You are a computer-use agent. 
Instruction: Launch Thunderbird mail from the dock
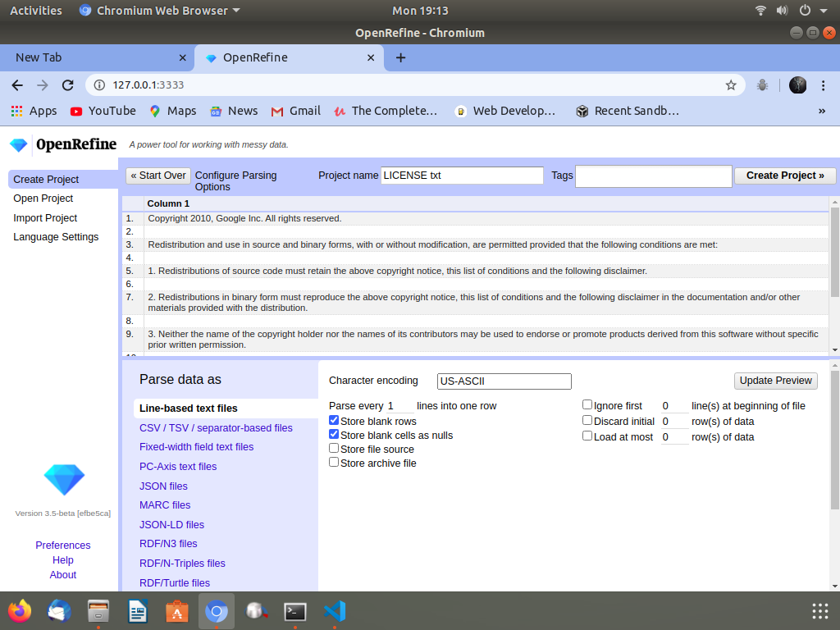[59, 610]
